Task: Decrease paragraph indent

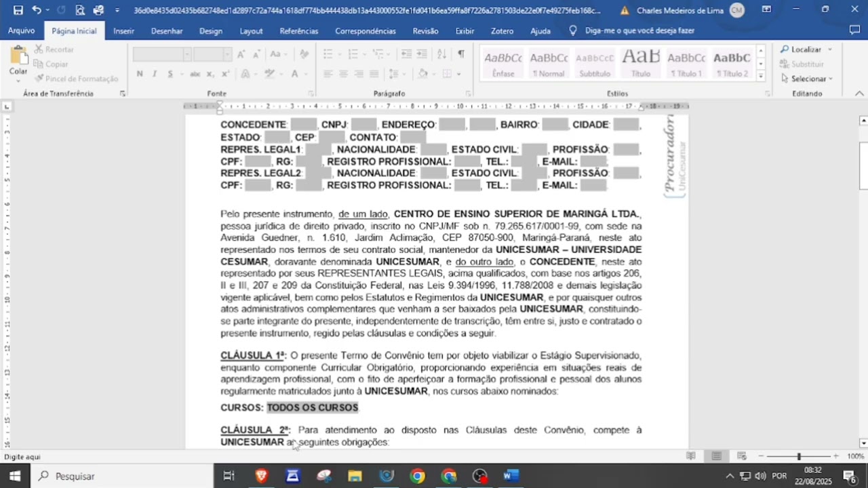Action: pyautogui.click(x=406, y=54)
